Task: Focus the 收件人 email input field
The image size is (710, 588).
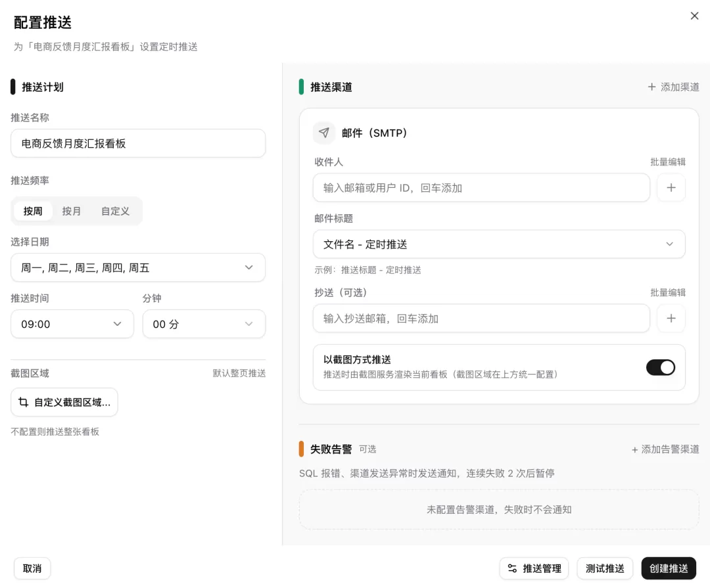Action: coord(481,188)
